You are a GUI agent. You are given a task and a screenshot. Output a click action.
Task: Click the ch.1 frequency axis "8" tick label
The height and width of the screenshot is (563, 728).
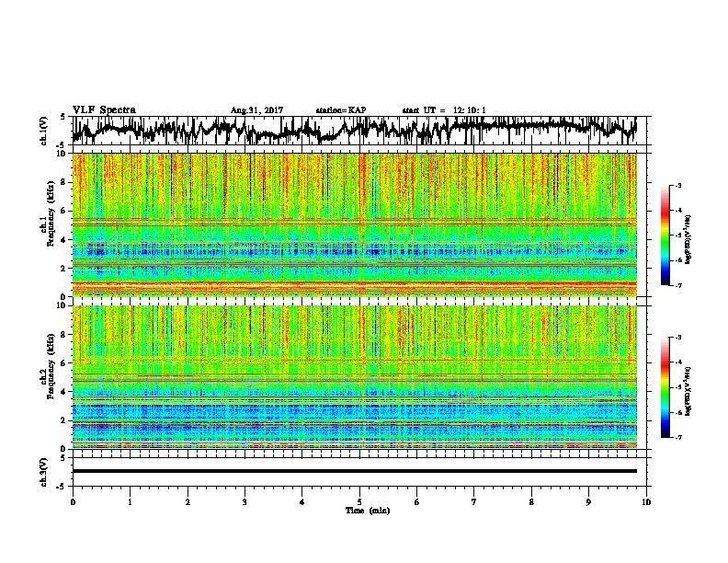64,182
